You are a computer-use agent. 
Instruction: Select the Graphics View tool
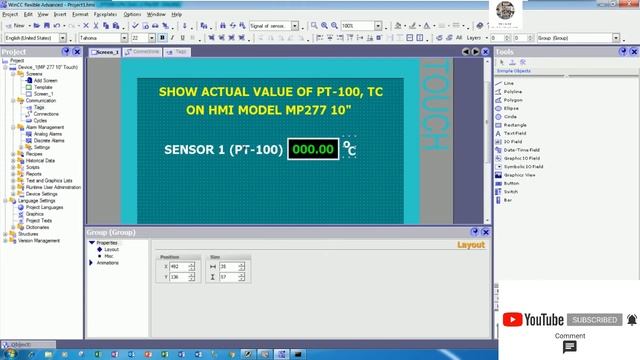pos(516,175)
